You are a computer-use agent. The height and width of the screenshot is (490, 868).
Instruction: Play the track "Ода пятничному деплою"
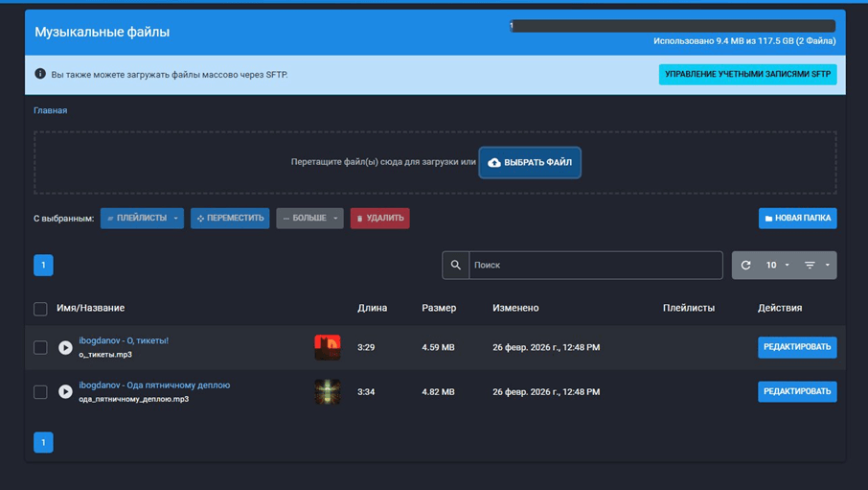pos(65,392)
